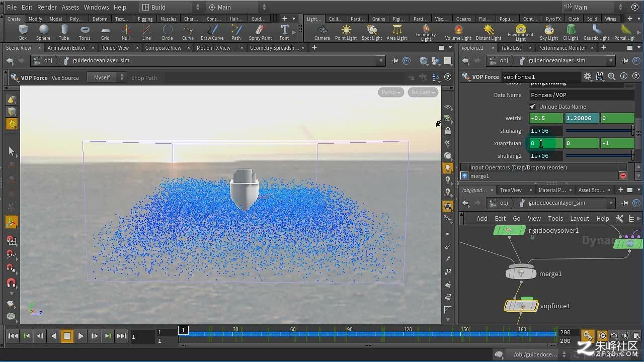
Task: Toggle the checkbox beside Input Operators header
Action: coord(464,167)
